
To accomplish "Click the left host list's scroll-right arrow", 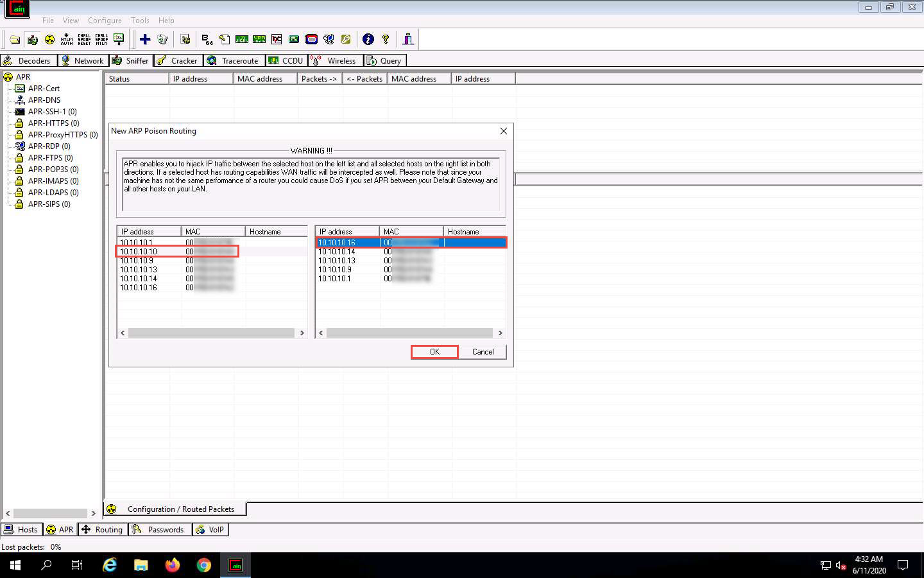I will (x=302, y=333).
